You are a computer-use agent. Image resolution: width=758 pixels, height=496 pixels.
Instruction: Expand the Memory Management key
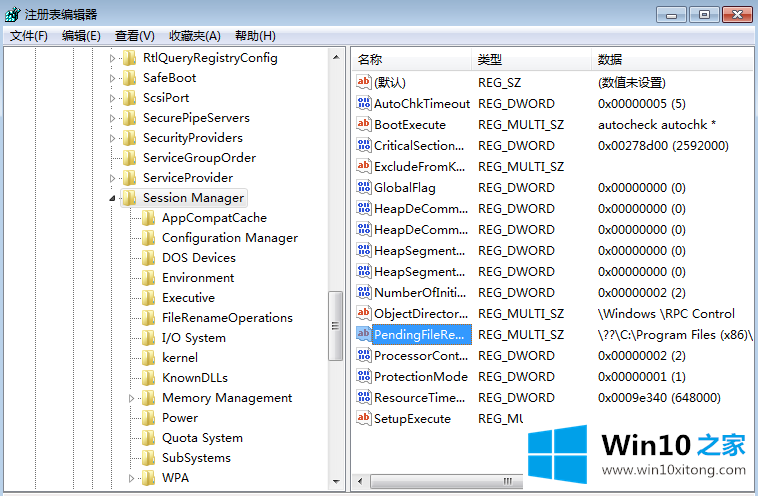click(x=132, y=398)
